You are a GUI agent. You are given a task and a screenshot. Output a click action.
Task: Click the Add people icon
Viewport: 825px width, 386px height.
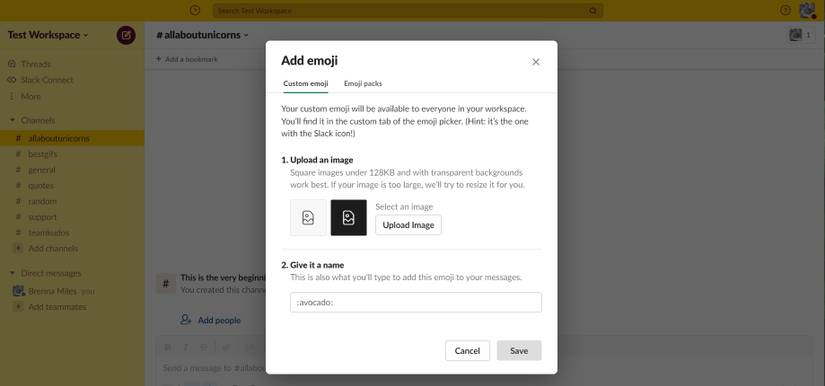tap(185, 319)
